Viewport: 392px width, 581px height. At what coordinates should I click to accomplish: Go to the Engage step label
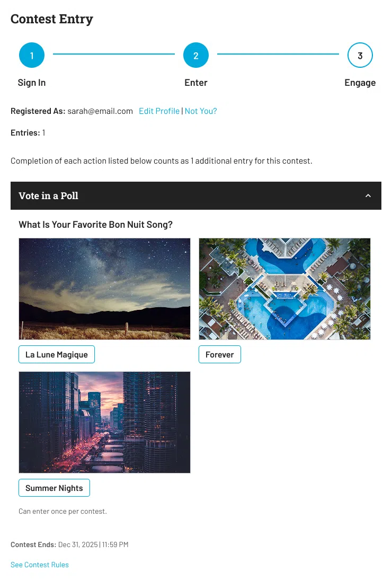[x=360, y=83]
